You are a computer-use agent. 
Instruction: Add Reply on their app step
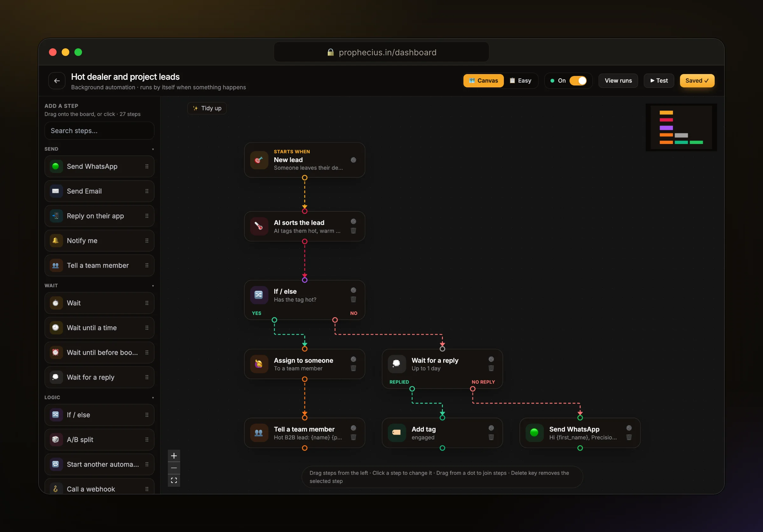tap(100, 216)
